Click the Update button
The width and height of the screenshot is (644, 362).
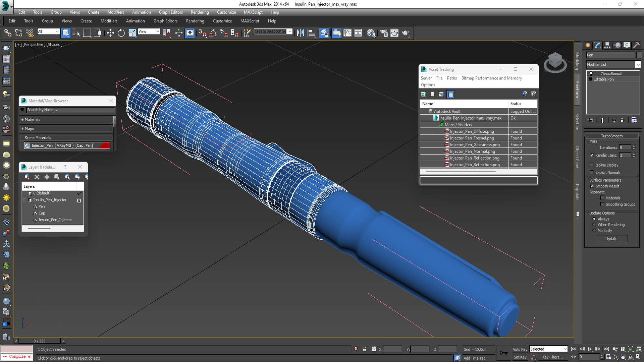tap(611, 239)
